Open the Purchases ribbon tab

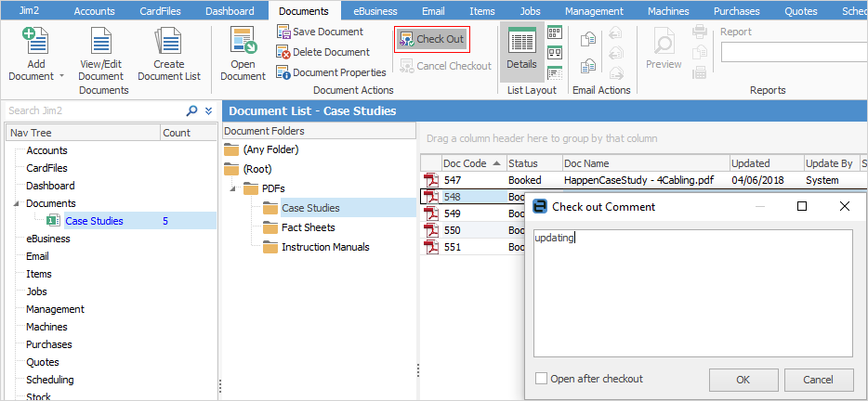pos(736,11)
